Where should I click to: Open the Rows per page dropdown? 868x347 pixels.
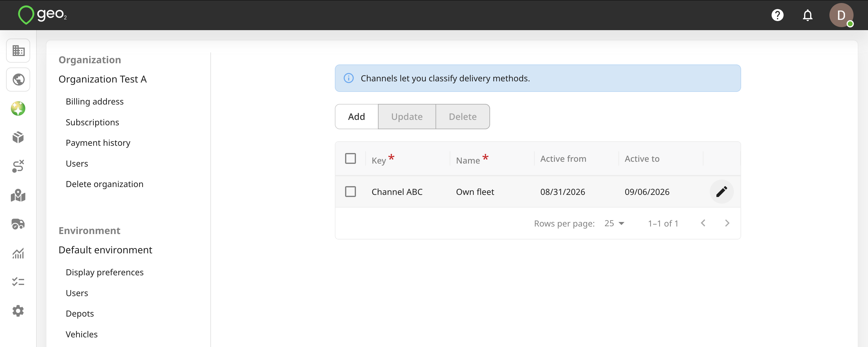pos(614,224)
